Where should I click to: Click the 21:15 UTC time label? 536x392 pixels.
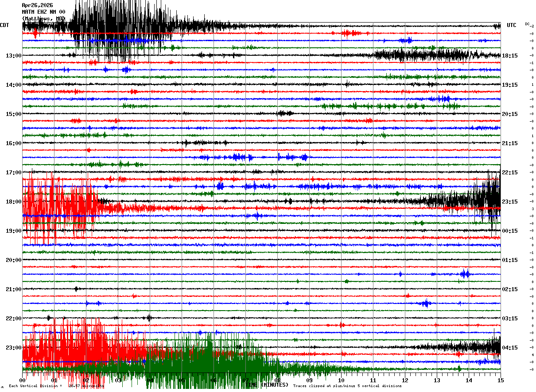tap(511, 143)
